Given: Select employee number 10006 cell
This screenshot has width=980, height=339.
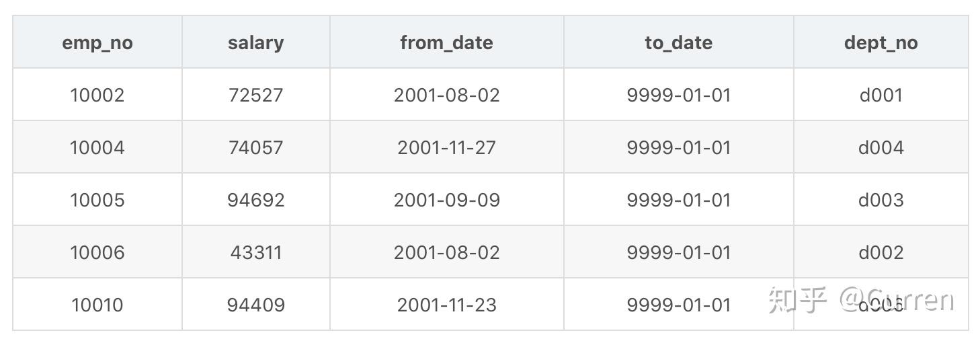Looking at the screenshot, I should click(x=97, y=252).
